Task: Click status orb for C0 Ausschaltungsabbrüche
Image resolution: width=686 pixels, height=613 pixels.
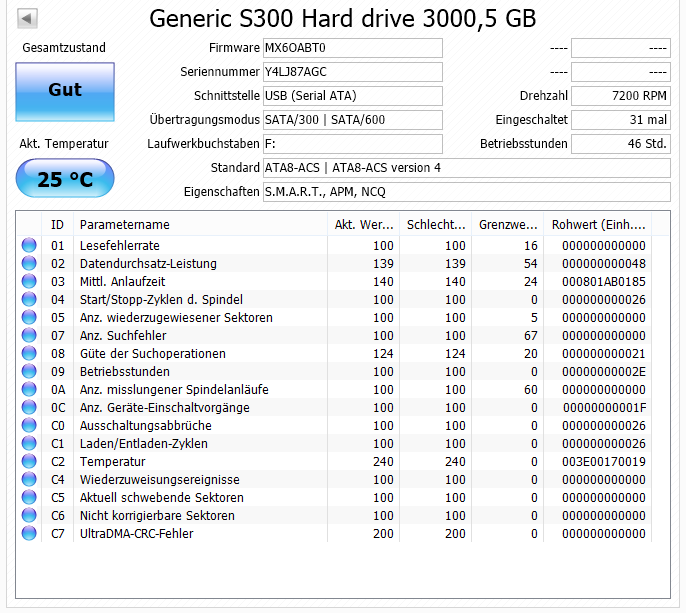Action: pos(29,425)
